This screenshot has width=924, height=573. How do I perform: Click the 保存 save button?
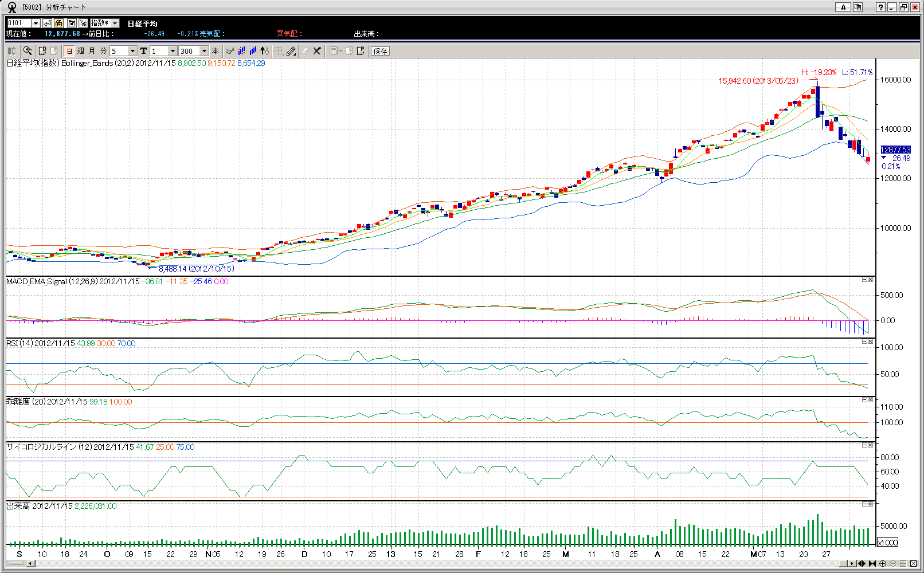[x=380, y=51]
